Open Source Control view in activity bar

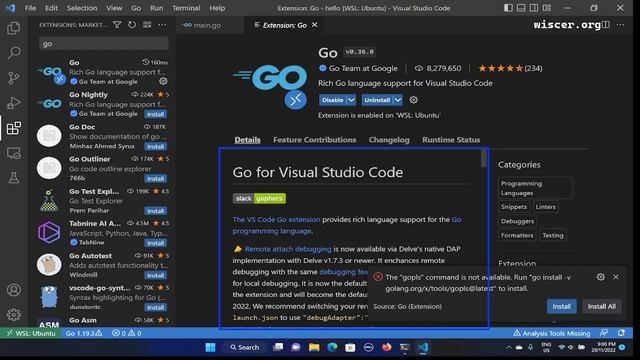[x=13, y=78]
